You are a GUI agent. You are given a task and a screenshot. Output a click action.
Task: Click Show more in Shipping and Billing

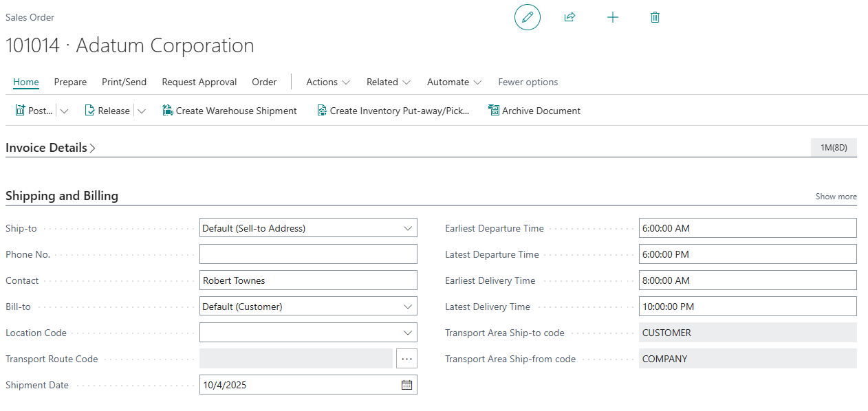click(836, 197)
